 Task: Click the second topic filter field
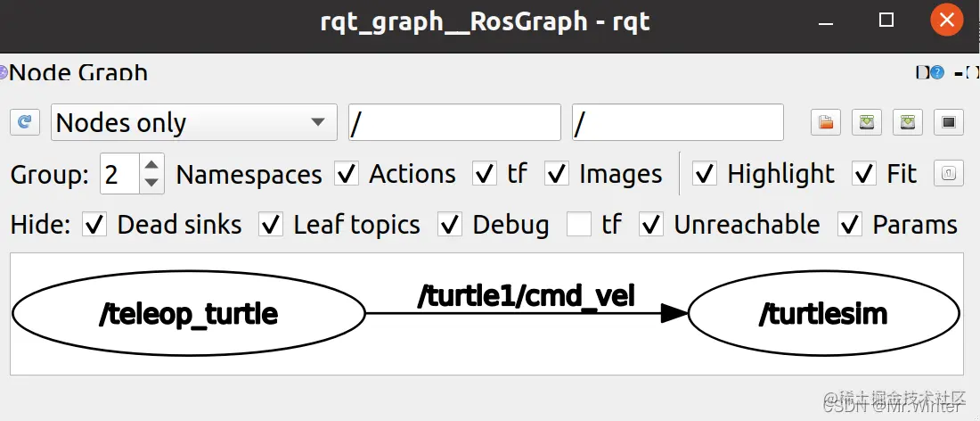(677, 122)
